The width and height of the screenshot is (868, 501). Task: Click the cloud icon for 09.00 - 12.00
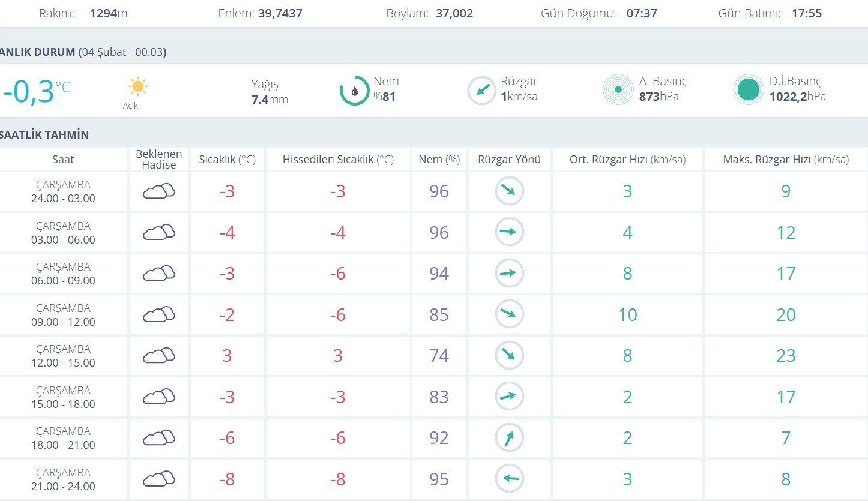pyautogui.click(x=159, y=314)
